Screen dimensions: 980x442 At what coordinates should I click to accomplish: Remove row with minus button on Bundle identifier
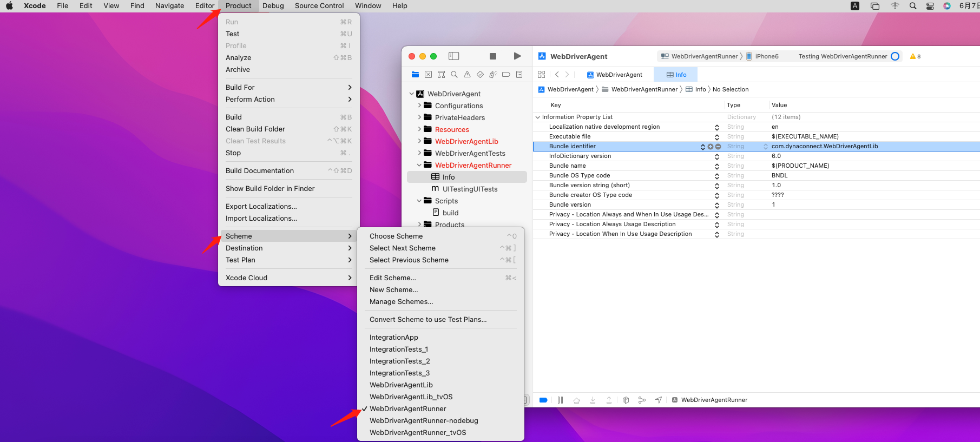[x=718, y=147]
